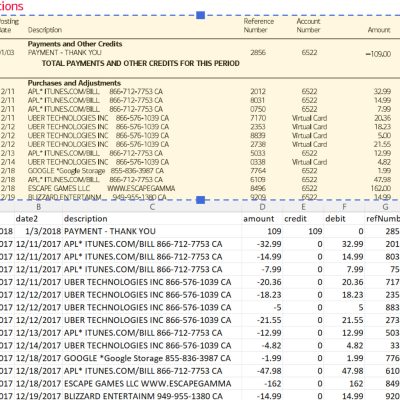The width and height of the screenshot is (400, 400).
Task: Select column G header
Action: (383, 207)
